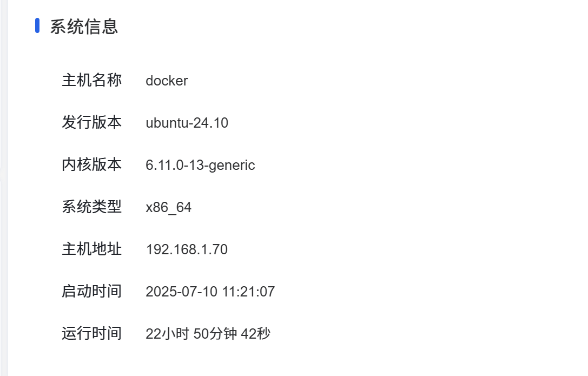
Task: Select the 发行版本 label
Action: tap(92, 122)
